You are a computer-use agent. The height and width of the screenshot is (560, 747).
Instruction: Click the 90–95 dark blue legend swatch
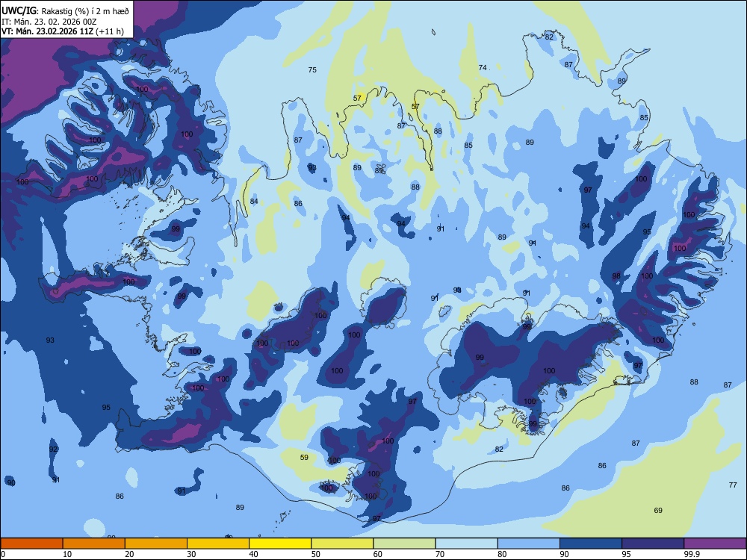tap(591, 544)
